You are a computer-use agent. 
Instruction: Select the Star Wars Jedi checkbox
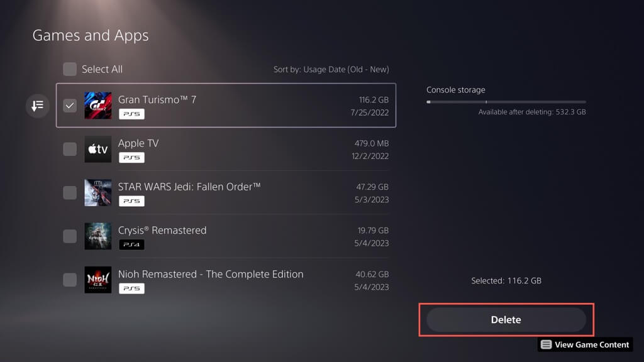click(x=70, y=193)
